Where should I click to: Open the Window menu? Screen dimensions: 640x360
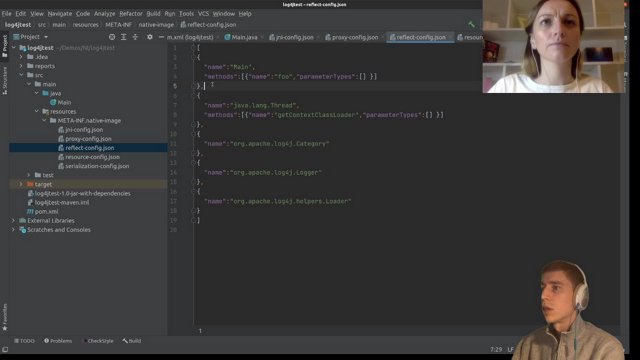coord(224,13)
